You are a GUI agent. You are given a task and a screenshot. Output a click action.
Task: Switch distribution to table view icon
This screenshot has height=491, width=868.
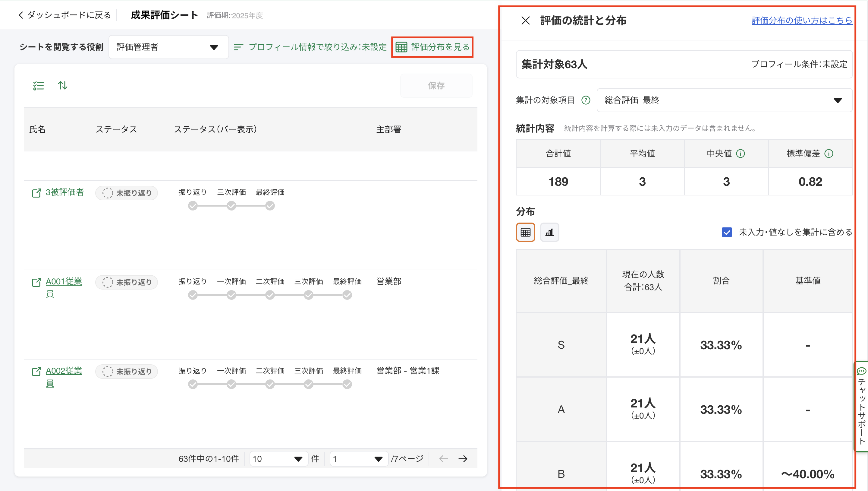pyautogui.click(x=525, y=232)
